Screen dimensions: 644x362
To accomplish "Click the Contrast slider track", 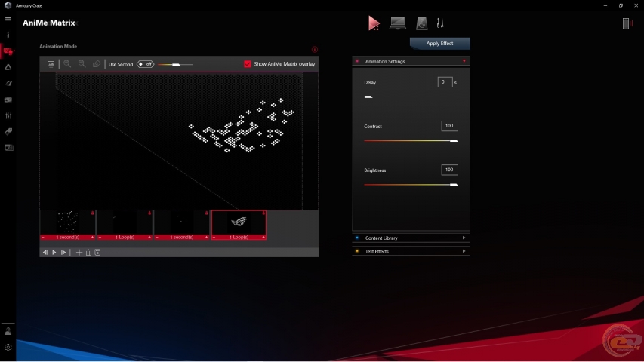I will tap(411, 141).
